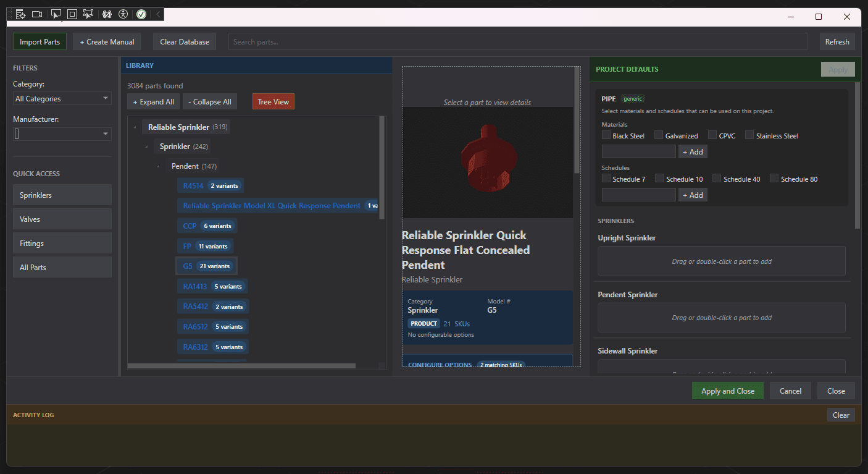Image resolution: width=868 pixels, height=474 pixels.
Task: Collapse all library tree nodes
Action: 210,101
